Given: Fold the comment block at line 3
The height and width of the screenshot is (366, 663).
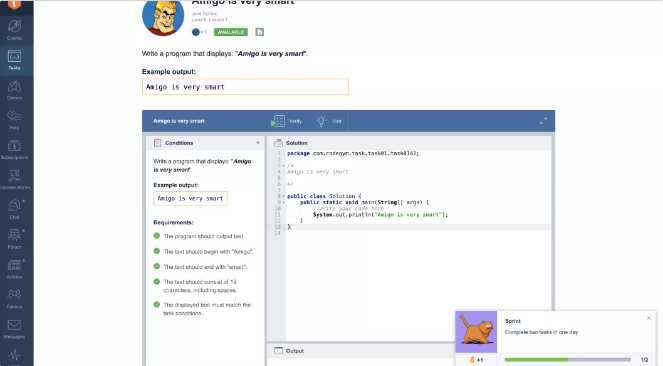Looking at the screenshot, I should point(283,166).
